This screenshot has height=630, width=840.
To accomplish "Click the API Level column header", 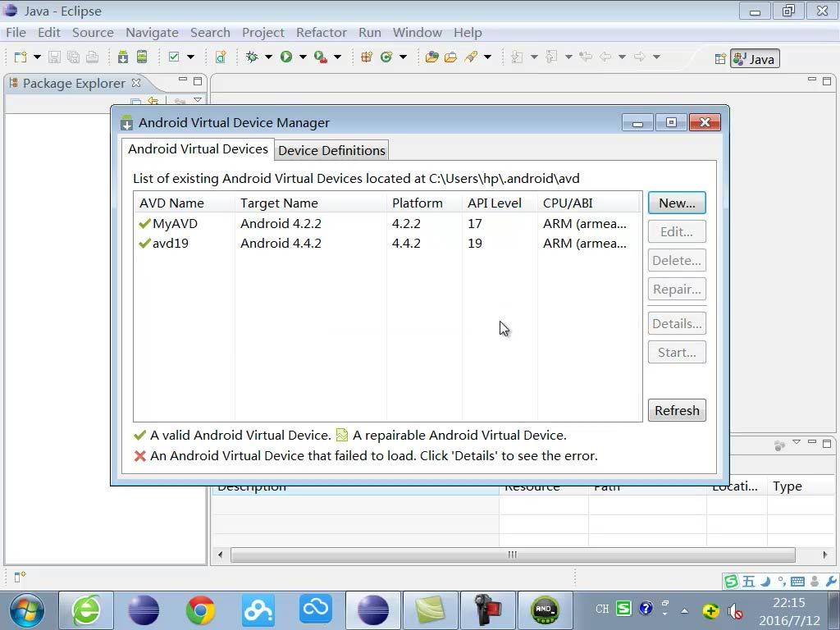I will pos(500,203).
